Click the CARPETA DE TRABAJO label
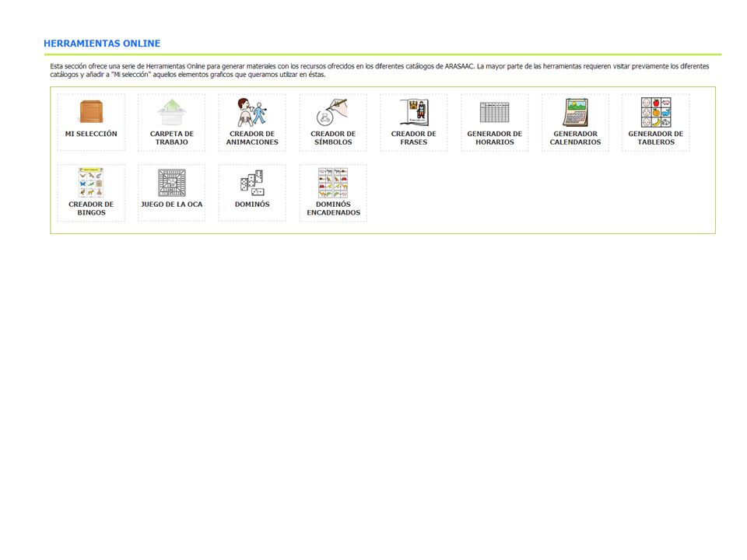The image size is (747, 560). [171, 138]
